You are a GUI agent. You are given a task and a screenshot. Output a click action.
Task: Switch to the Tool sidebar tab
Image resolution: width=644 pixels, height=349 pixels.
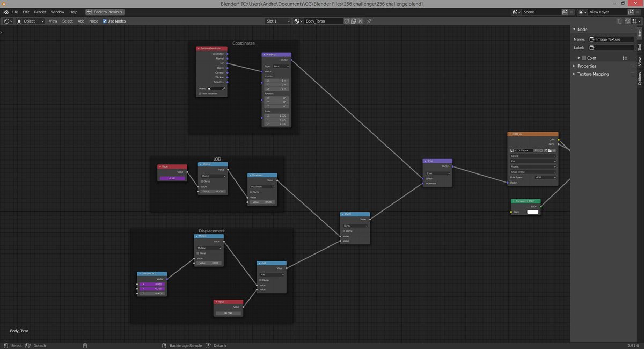[x=640, y=47]
